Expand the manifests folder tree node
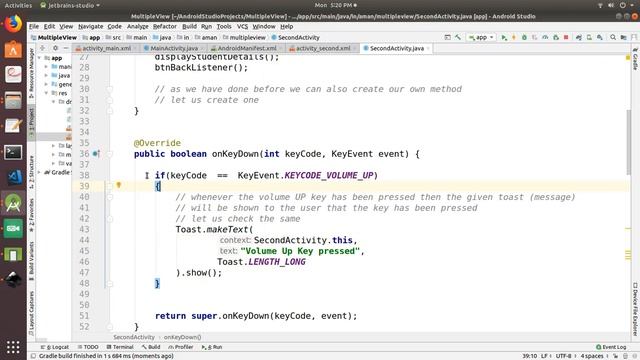The height and width of the screenshot is (360, 640). 47,67
